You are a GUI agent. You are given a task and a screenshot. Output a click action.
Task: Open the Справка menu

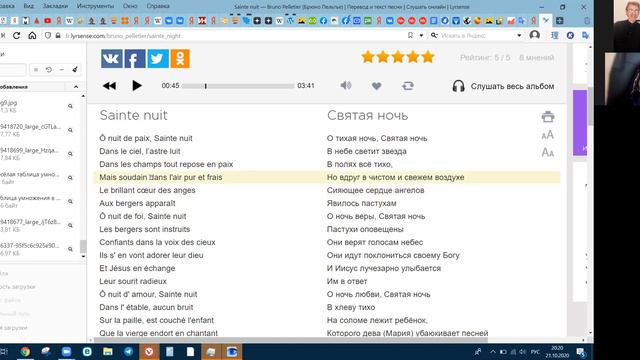(x=158, y=6)
